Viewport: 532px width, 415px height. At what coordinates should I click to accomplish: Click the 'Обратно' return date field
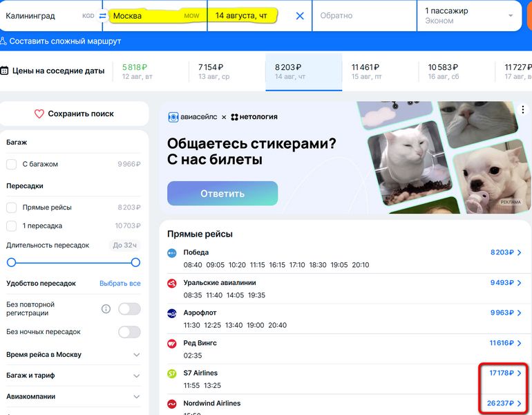364,16
